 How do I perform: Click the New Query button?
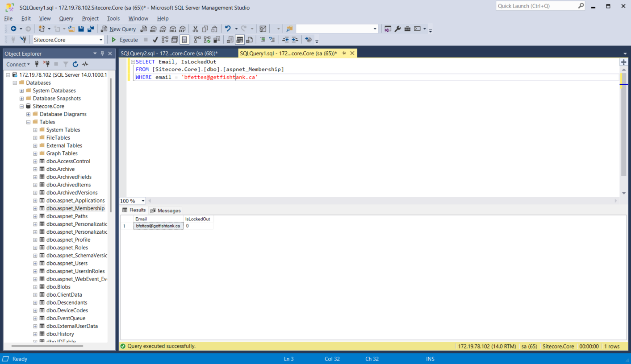(x=118, y=29)
